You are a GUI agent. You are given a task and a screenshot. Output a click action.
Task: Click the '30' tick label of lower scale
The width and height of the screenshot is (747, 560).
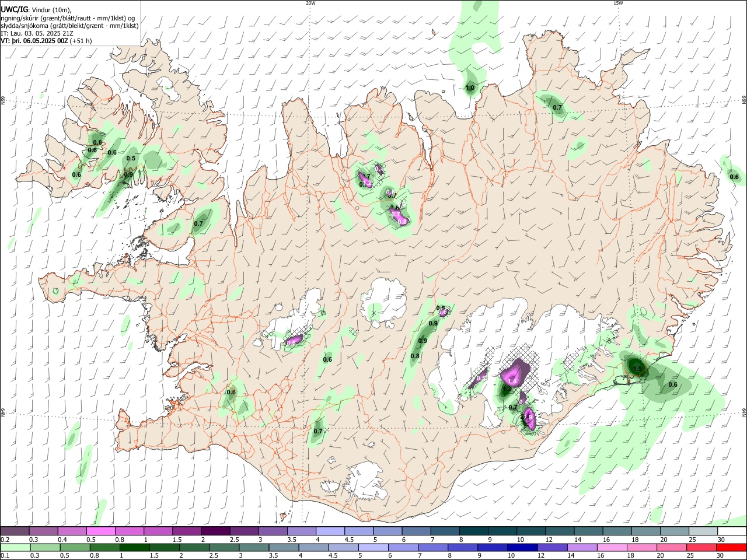(720, 556)
